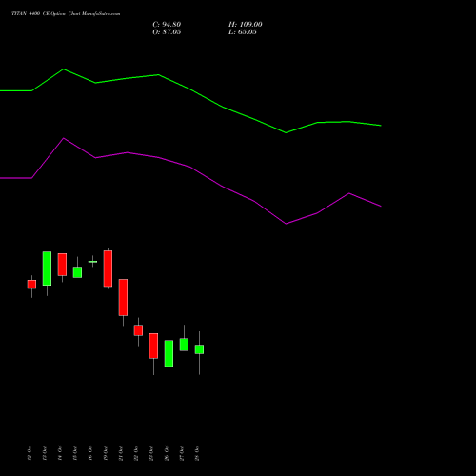Click the red candlestick for 14 Oct
The width and height of the screenshot is (476, 476).
tap(62, 265)
